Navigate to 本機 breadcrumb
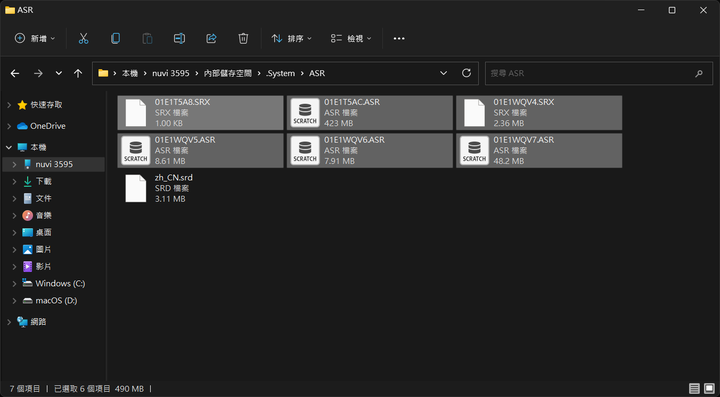Screen dimensions: 720x397 click(x=129, y=73)
